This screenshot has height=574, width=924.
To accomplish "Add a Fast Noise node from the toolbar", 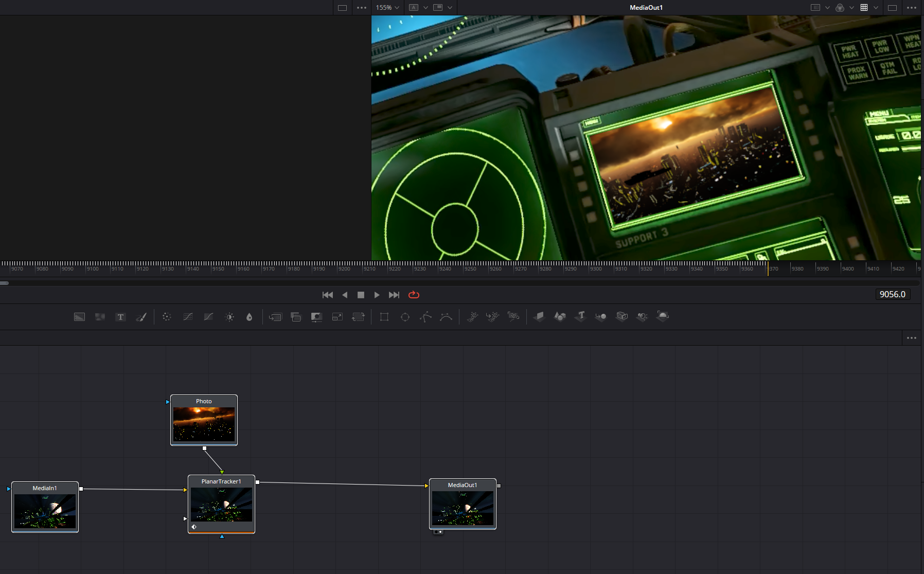I will click(x=100, y=317).
